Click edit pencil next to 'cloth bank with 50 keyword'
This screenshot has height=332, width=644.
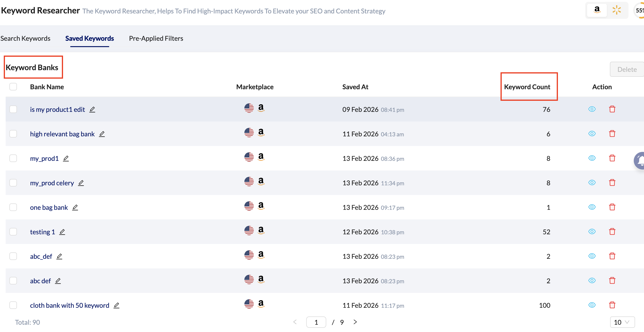(x=116, y=305)
